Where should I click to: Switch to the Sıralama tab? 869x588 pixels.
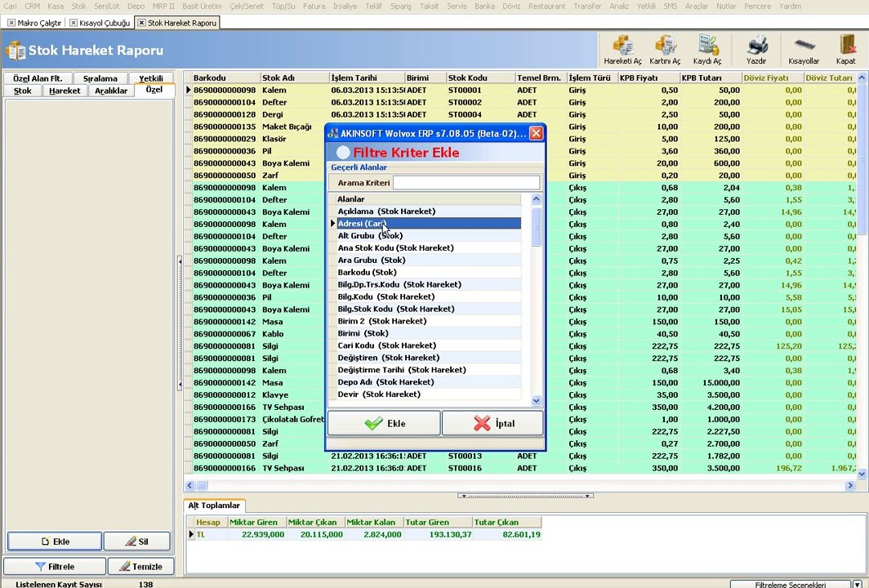(100, 78)
